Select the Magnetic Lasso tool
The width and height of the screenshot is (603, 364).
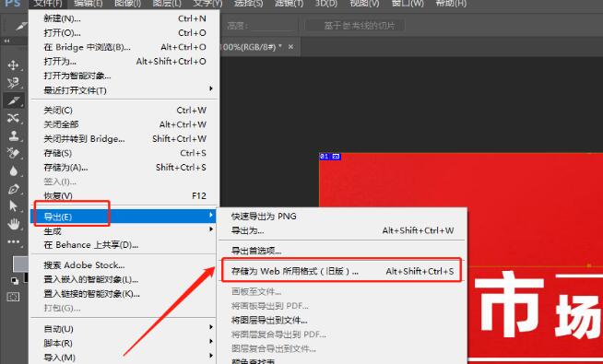tap(14, 82)
